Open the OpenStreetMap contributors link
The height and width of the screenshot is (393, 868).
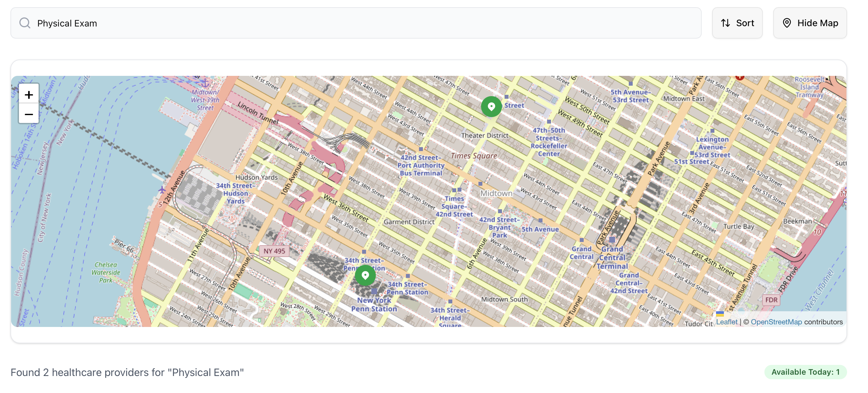pos(776,321)
